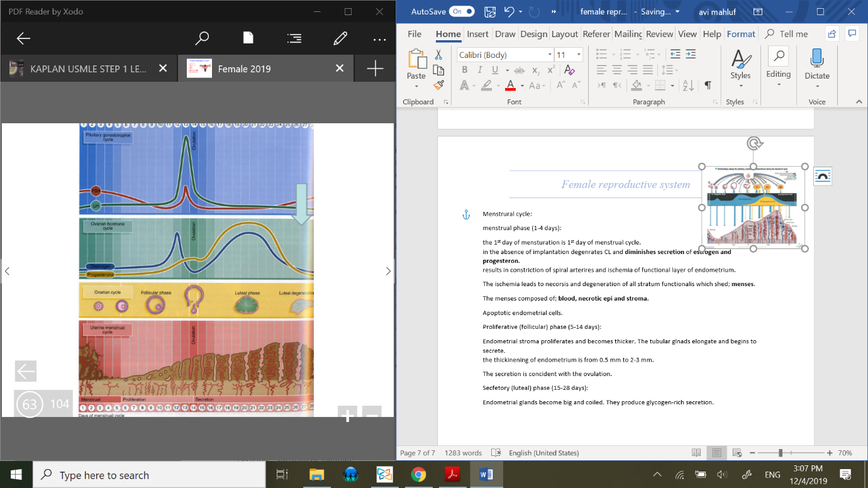This screenshot has width=868, height=488.
Task: Open Layout Options next to selected image
Action: pos(821,176)
